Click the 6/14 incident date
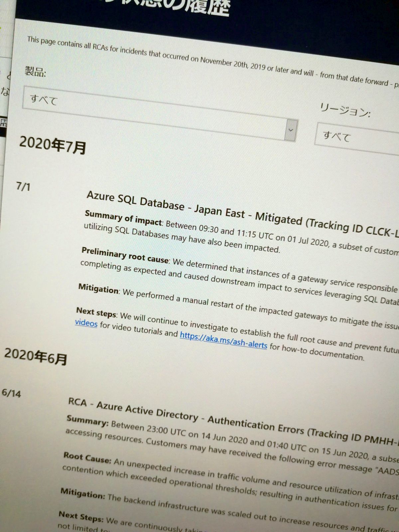The height and width of the screenshot is (532, 399). [11, 393]
